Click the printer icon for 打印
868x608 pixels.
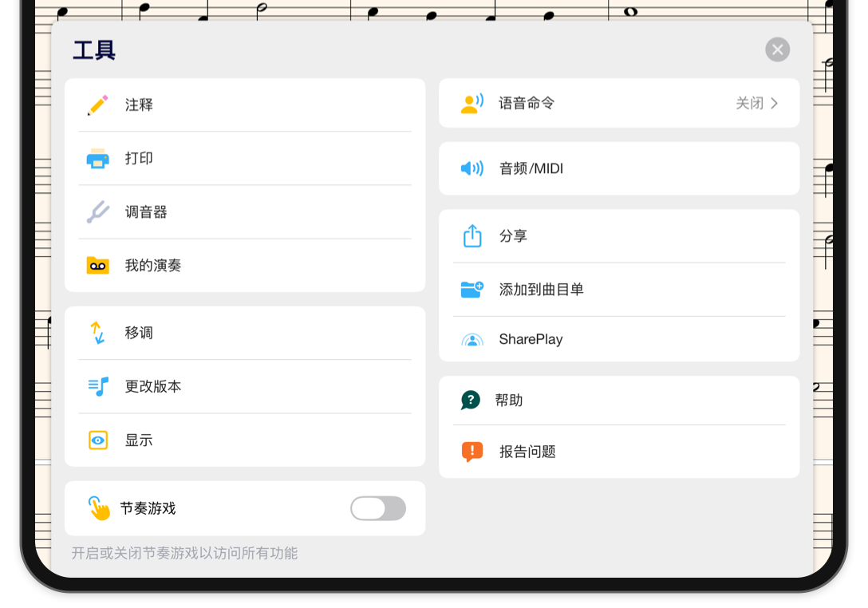97,158
